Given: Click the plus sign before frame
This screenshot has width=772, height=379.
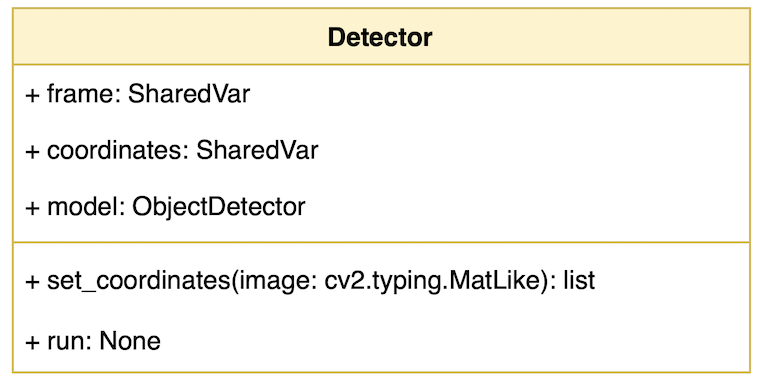Looking at the screenshot, I should point(32,95).
